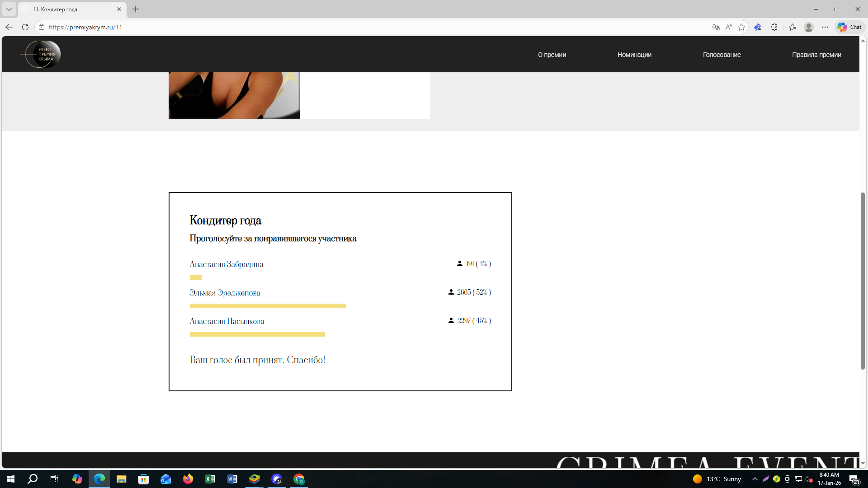
Task: Expand hidden system tray icons chevron
Action: [755, 479]
